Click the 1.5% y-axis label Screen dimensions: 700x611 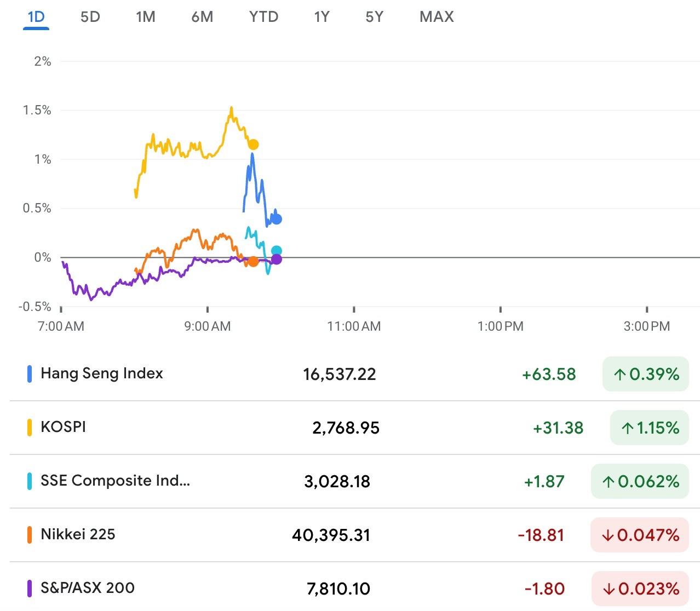coord(37,110)
